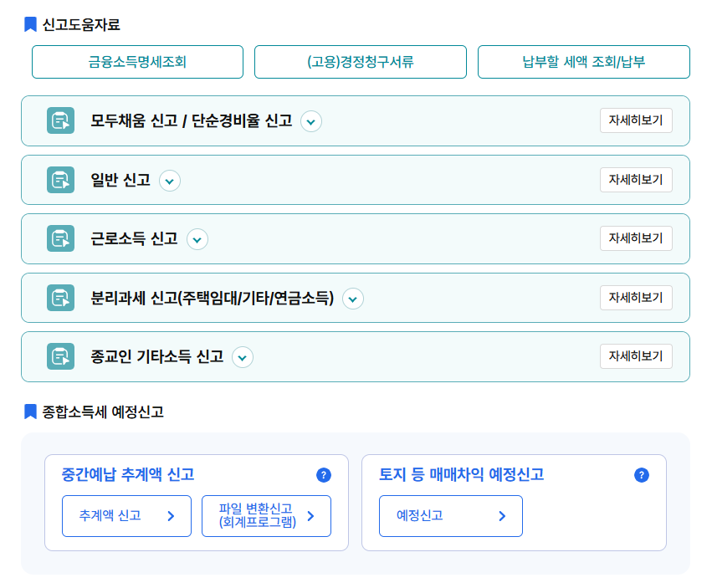Click the 근로소득 신고 document icon
The width and height of the screenshot is (712, 588).
[59, 238]
